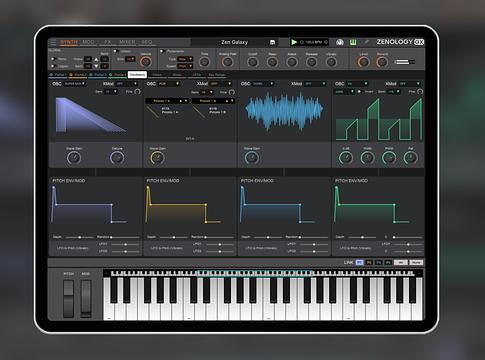The height and width of the screenshot is (360, 485).
Task: Adjust the Vibrato knob
Action: point(331,62)
